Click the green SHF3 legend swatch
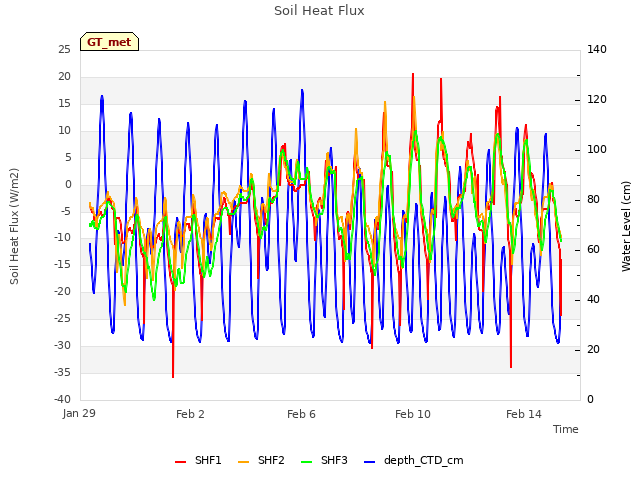 tap(306, 462)
